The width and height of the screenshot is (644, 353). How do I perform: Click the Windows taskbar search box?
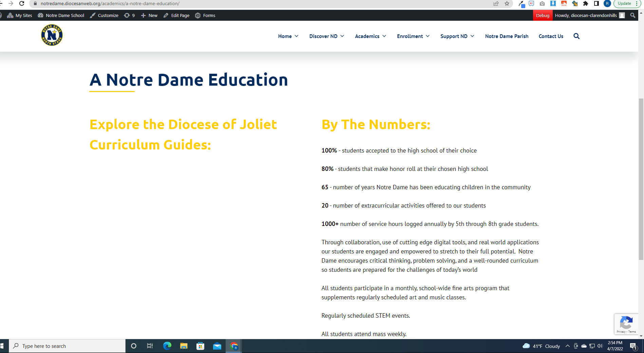[x=67, y=346]
